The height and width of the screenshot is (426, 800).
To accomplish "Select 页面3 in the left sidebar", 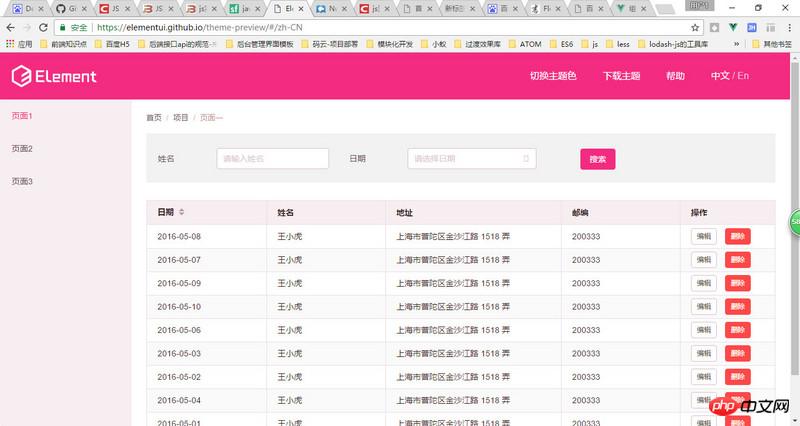I will 22,181.
